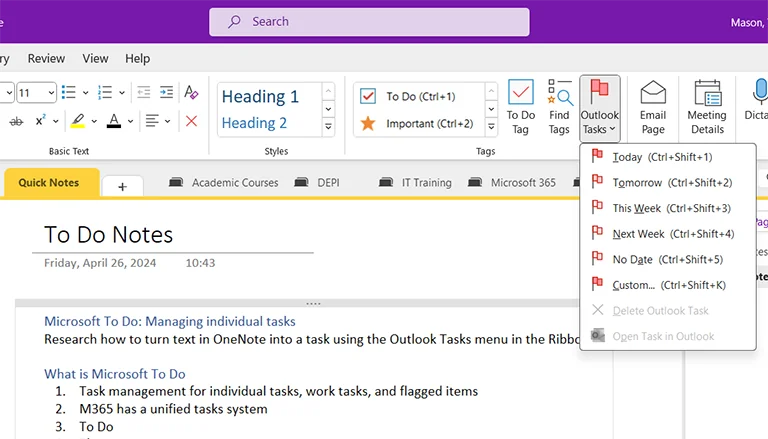Expand the full Tags gallery
The height and width of the screenshot is (439, 768).
tap(491, 127)
